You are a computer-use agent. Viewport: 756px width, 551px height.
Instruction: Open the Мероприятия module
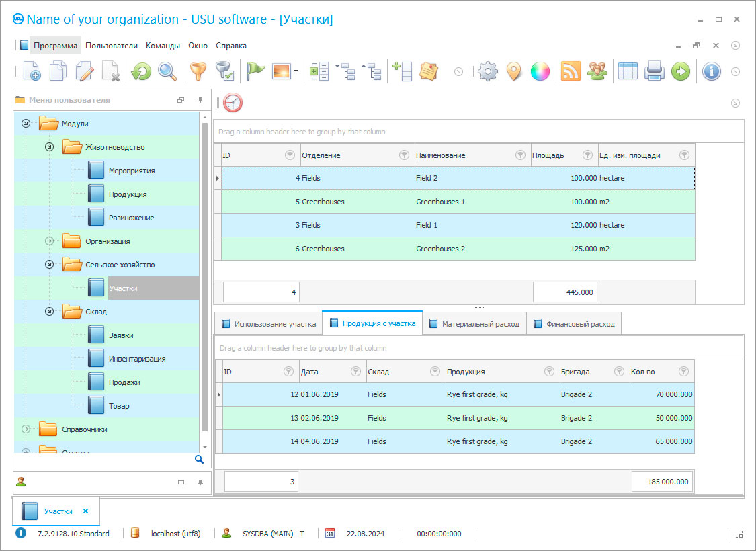click(x=132, y=171)
